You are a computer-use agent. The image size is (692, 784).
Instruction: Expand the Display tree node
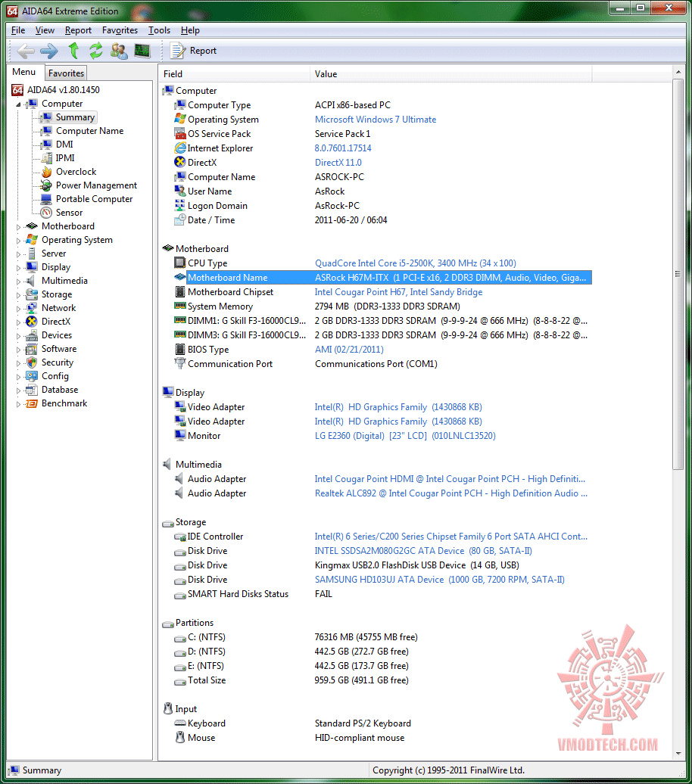(x=18, y=267)
